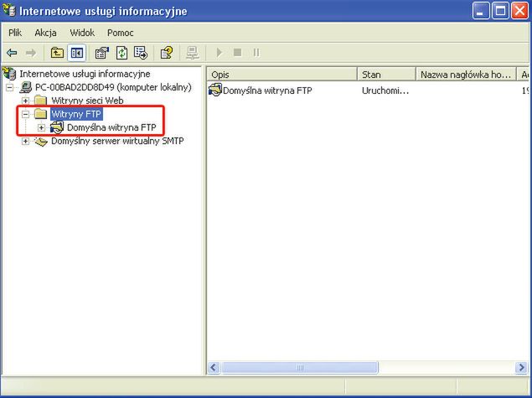Refresh the view with the green arrows icon

tap(121, 53)
